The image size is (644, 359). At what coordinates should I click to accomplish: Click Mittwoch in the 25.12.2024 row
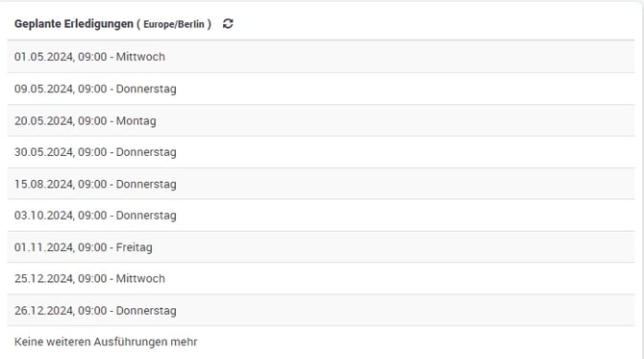[x=140, y=279]
